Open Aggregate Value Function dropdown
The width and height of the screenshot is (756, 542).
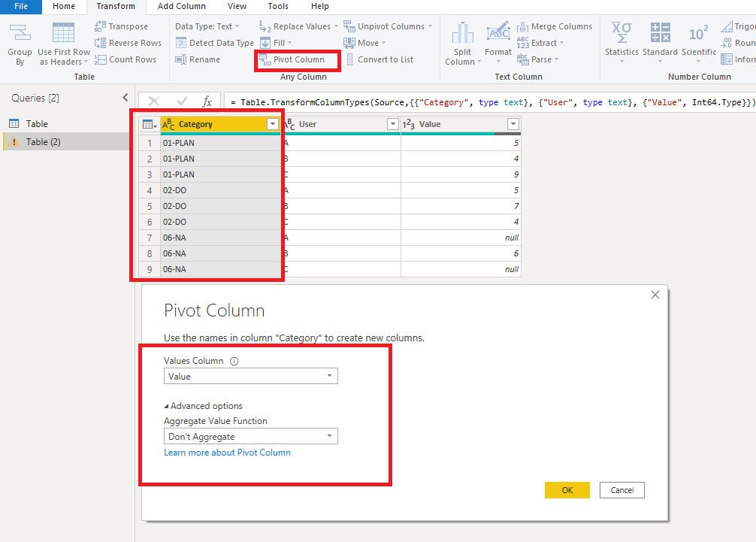(251, 437)
